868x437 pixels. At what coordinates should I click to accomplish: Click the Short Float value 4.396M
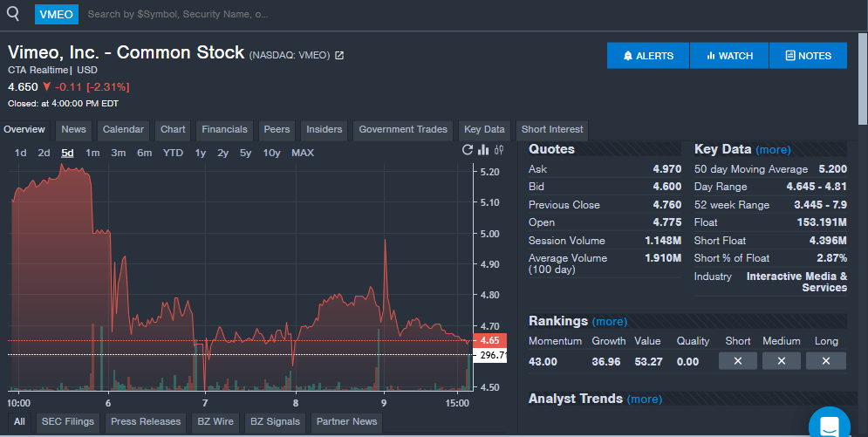pyautogui.click(x=828, y=241)
